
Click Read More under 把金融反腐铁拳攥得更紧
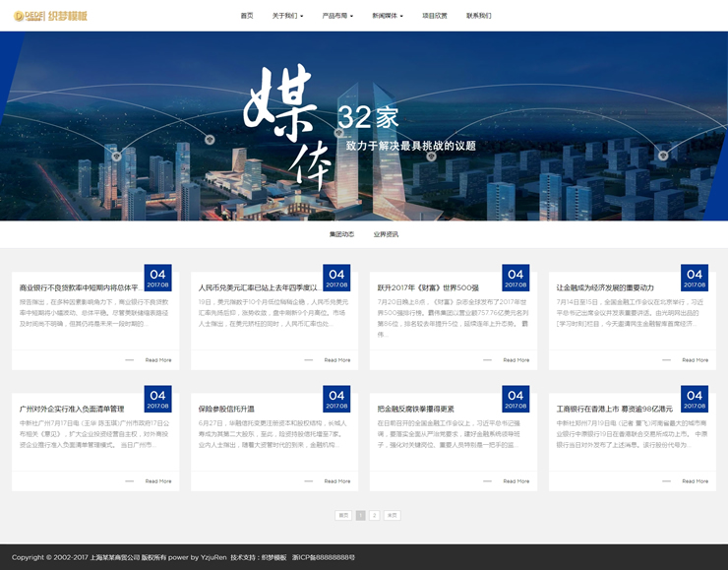point(516,481)
